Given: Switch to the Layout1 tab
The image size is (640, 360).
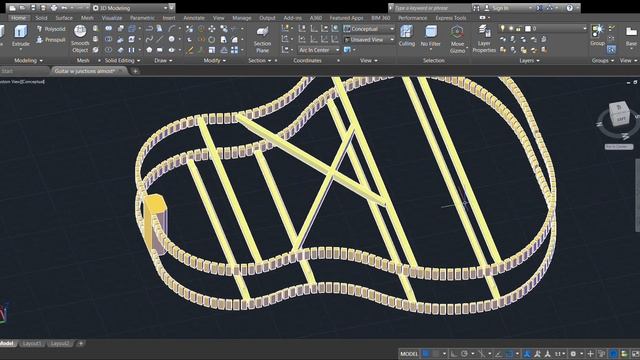Looking at the screenshot, I should (x=32, y=344).
